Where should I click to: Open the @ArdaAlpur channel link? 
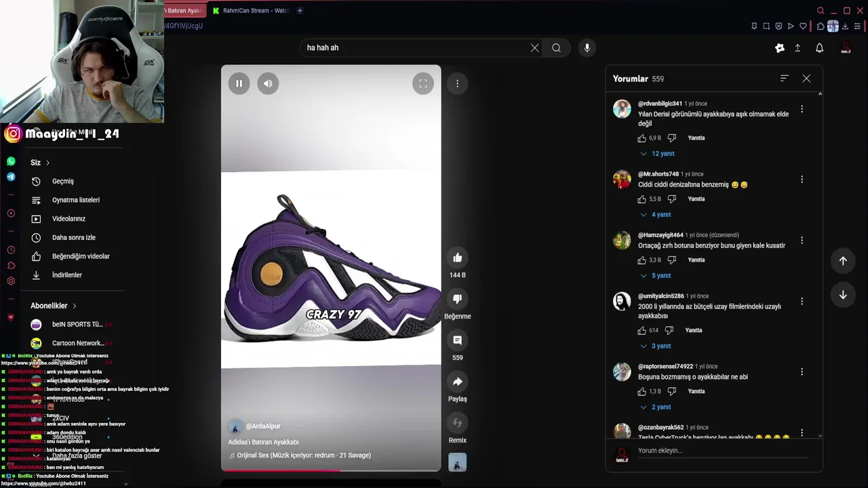click(x=263, y=426)
